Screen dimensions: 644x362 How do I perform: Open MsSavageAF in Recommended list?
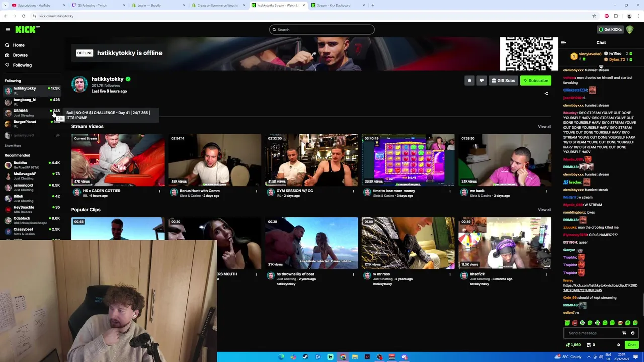click(32, 176)
